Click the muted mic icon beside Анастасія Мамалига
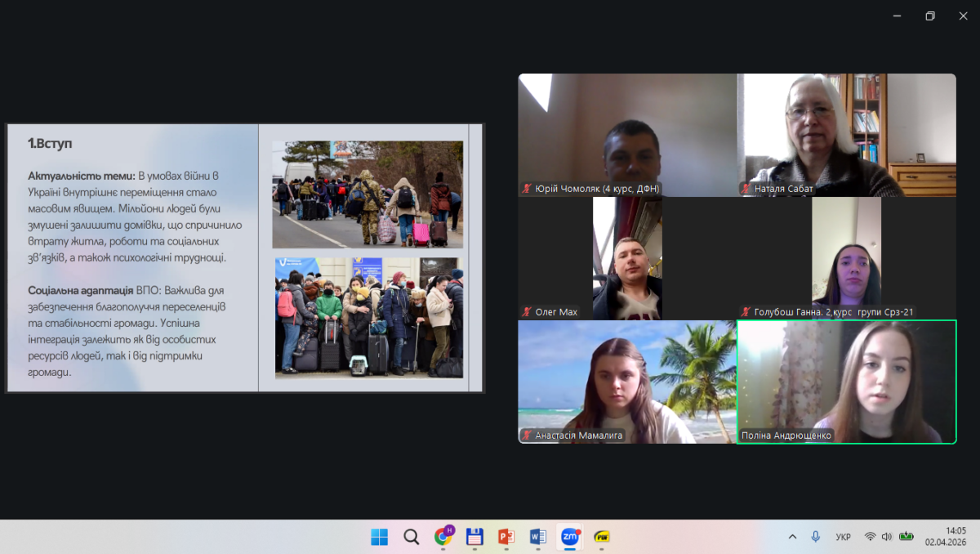The image size is (980, 554). click(x=527, y=436)
